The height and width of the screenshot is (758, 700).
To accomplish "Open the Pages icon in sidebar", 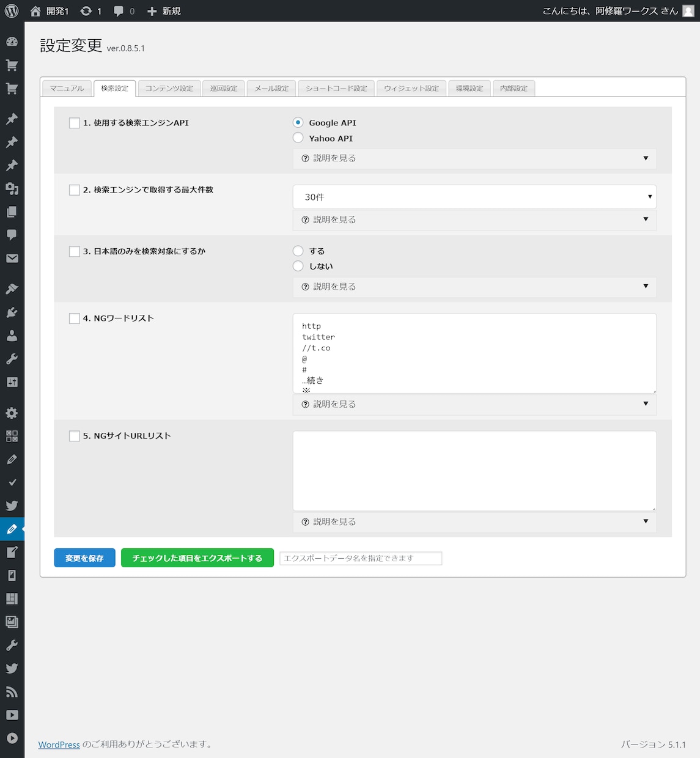I will point(12,212).
